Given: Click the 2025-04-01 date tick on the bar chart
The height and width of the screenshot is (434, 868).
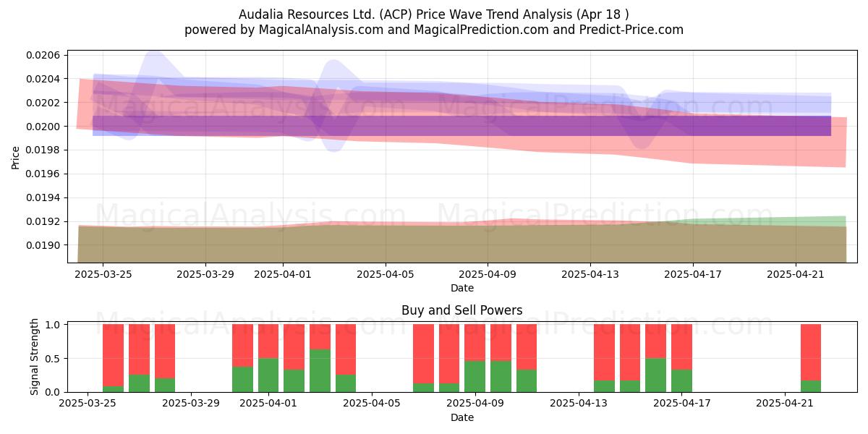Looking at the screenshot, I should (x=268, y=404).
